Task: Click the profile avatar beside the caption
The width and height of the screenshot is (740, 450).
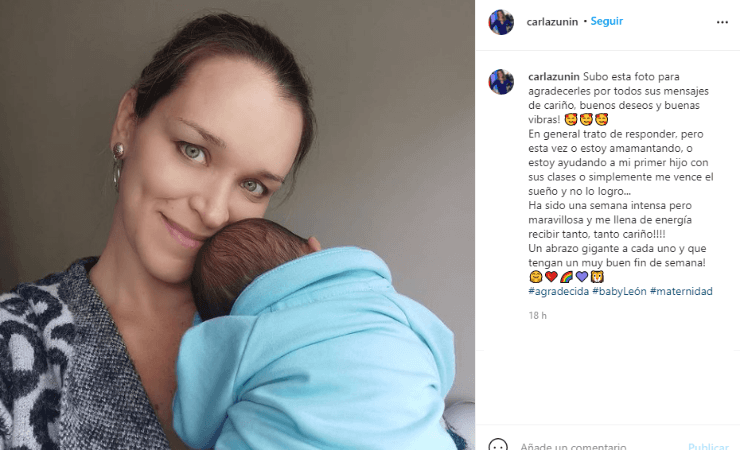Action: 501,82
